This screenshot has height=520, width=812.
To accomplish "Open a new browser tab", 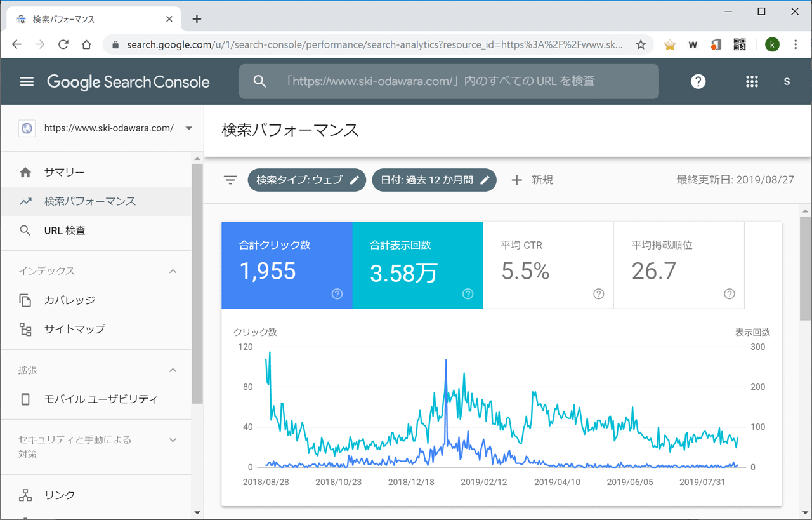I will coord(197,19).
